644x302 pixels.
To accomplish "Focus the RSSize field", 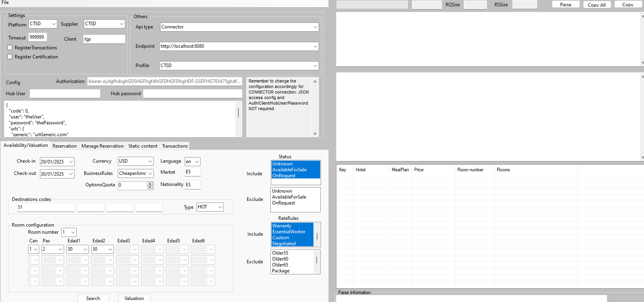I will pos(525,5).
